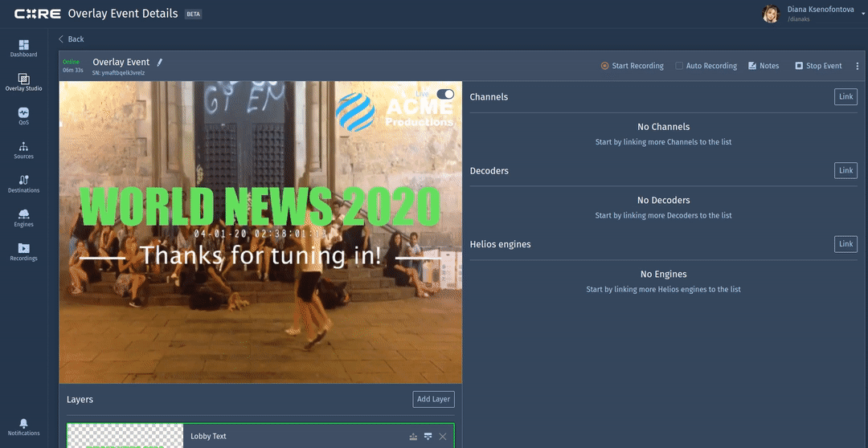Open the three-dot more options menu
The width and height of the screenshot is (868, 448).
coord(857,66)
